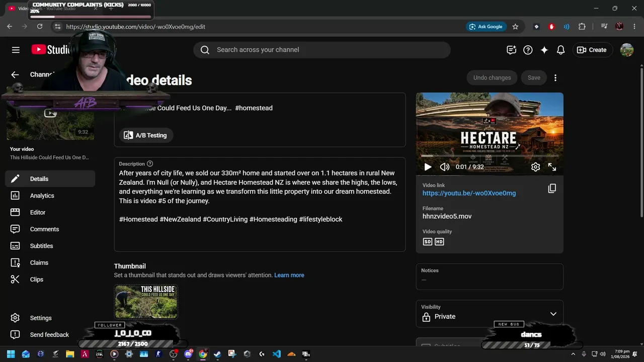Click the Undo changes button
This screenshot has height=362, width=644.
[x=492, y=78]
